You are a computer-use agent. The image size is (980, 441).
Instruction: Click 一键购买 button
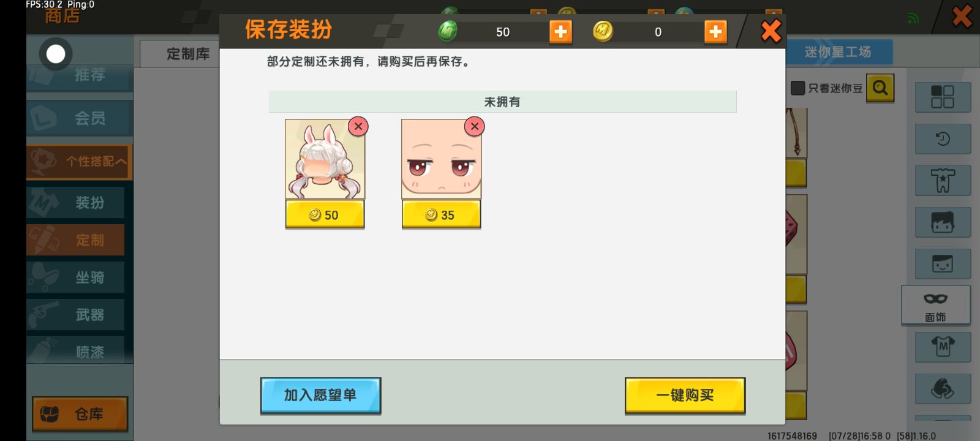(685, 396)
